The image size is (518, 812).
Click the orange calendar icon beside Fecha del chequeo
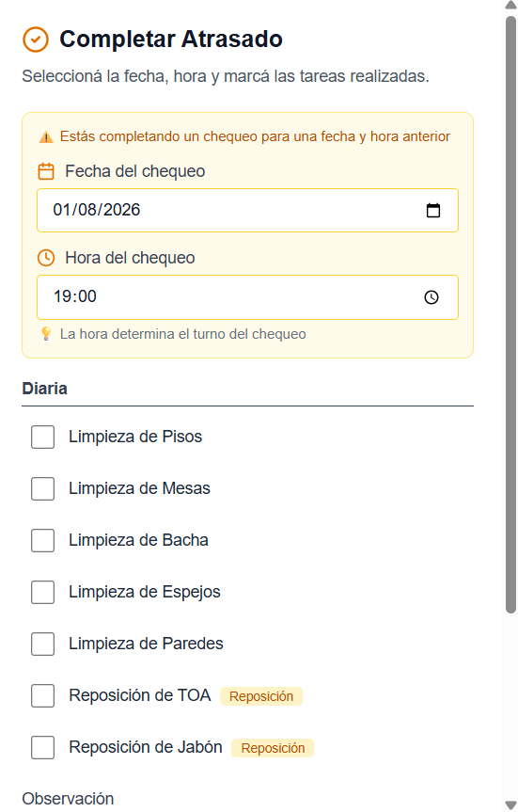(46, 171)
